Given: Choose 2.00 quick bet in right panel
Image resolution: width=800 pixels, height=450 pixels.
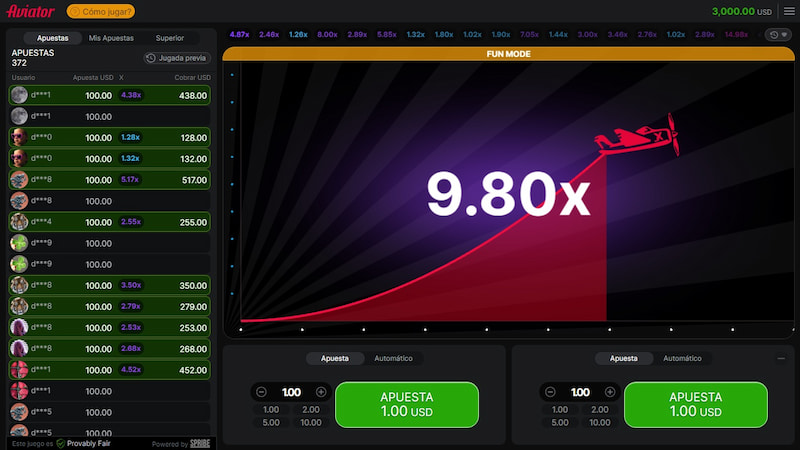Looking at the screenshot, I should click(x=599, y=409).
